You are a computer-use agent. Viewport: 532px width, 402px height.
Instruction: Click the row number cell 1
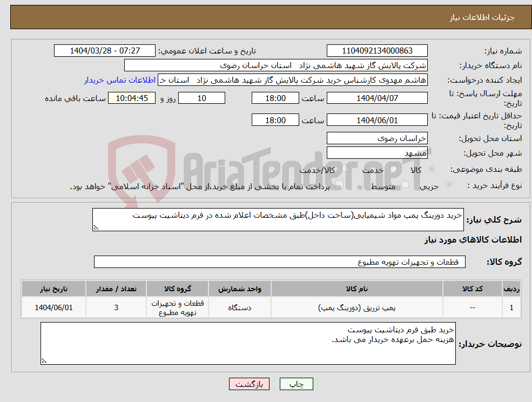[x=511, y=307]
